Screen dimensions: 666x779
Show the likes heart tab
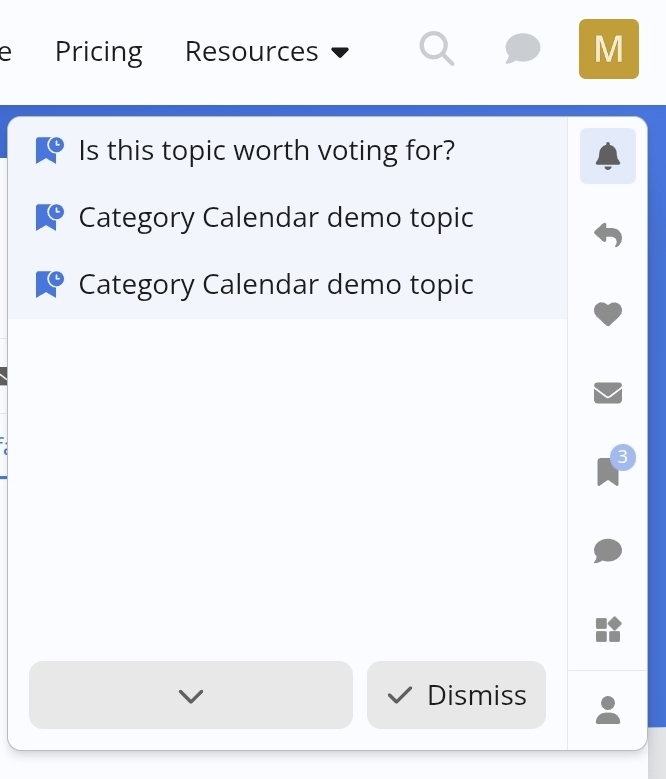pyautogui.click(x=608, y=314)
